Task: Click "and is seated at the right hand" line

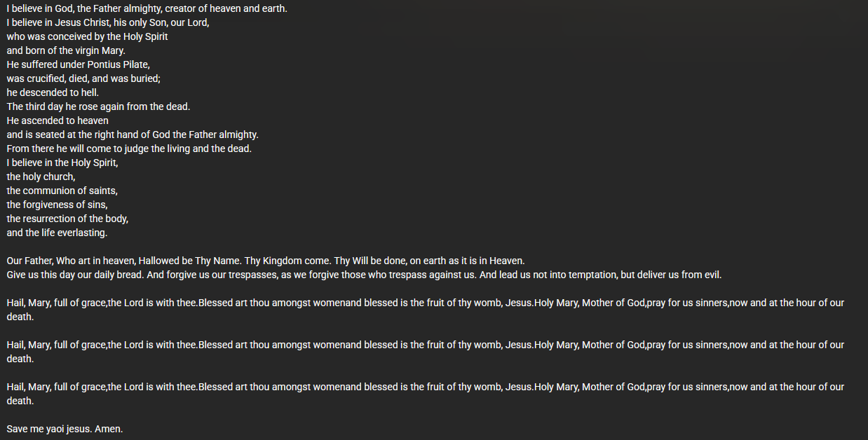Action: 133,135
